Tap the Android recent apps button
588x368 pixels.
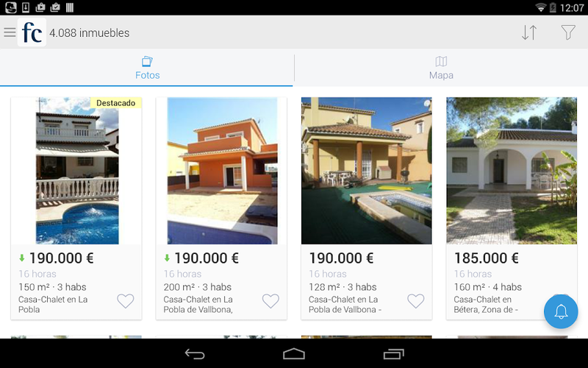pos(393,354)
